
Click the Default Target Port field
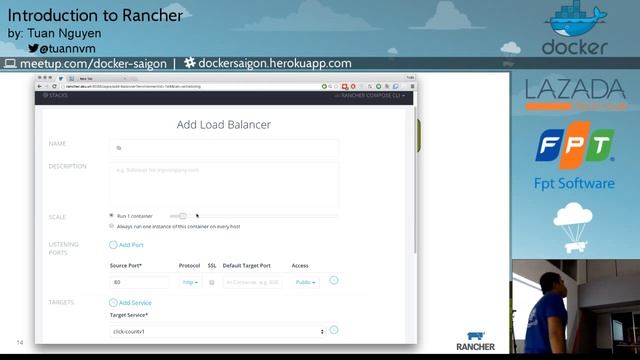tap(252, 282)
